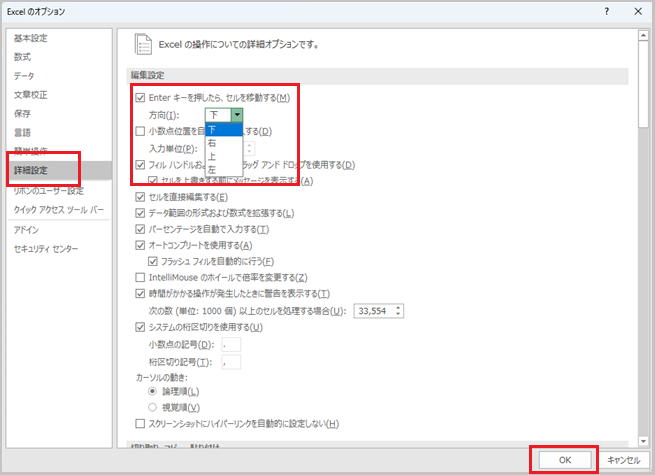The width and height of the screenshot is (655, 475).
Task: Toggle セルを直接編集する checkbox
Action: pos(140,197)
